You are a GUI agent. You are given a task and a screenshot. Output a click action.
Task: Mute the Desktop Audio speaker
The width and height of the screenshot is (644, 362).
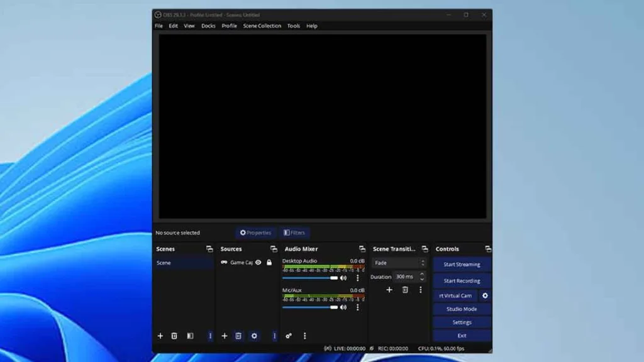[343, 278]
